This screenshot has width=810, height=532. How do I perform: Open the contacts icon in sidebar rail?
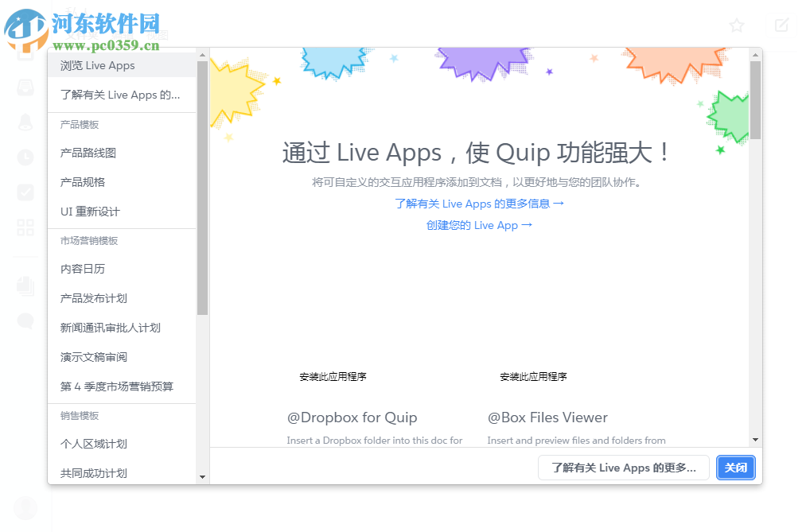coord(25,122)
